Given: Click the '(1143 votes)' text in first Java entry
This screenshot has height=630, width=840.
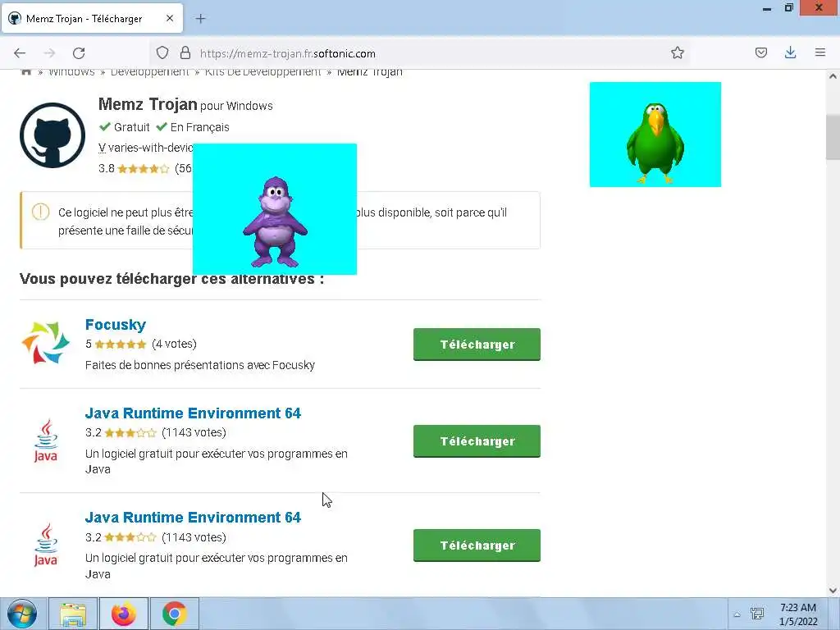Looking at the screenshot, I should point(194,432).
